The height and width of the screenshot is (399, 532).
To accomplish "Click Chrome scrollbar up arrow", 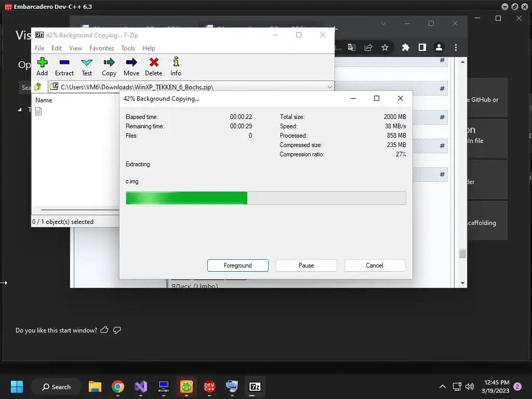I will [462, 62].
